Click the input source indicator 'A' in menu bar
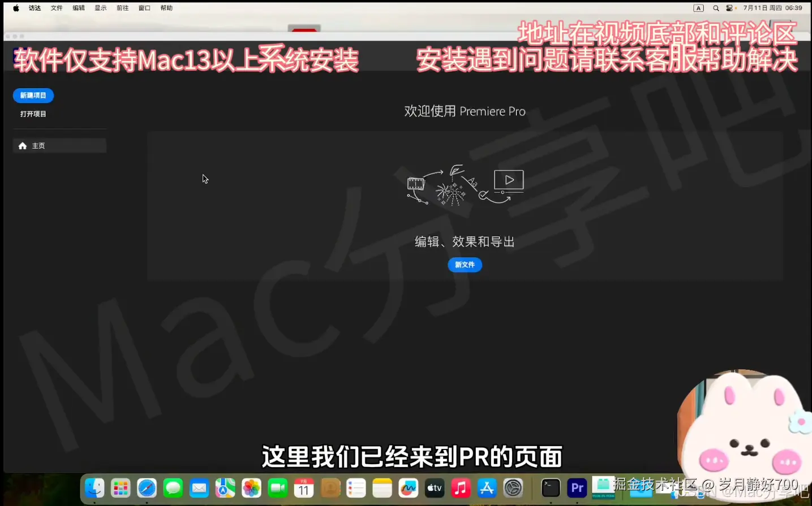Screen dimensions: 812x506 [698, 7]
